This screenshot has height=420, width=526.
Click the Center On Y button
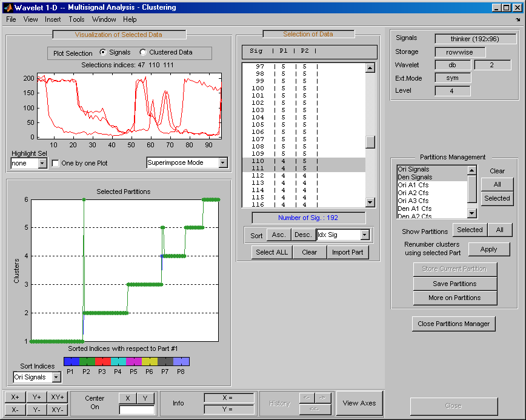145,398
